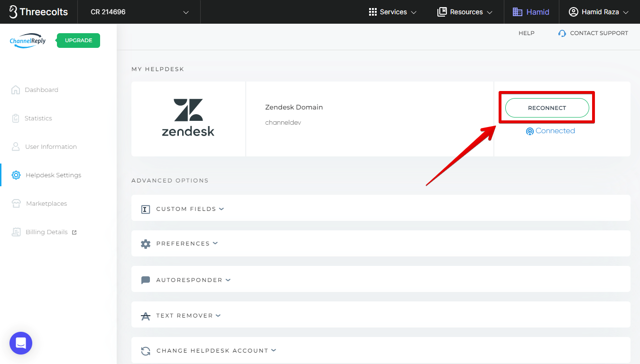The width and height of the screenshot is (640, 364).
Task: Expand the CUSTOM FIELDS section
Action: [381, 208]
